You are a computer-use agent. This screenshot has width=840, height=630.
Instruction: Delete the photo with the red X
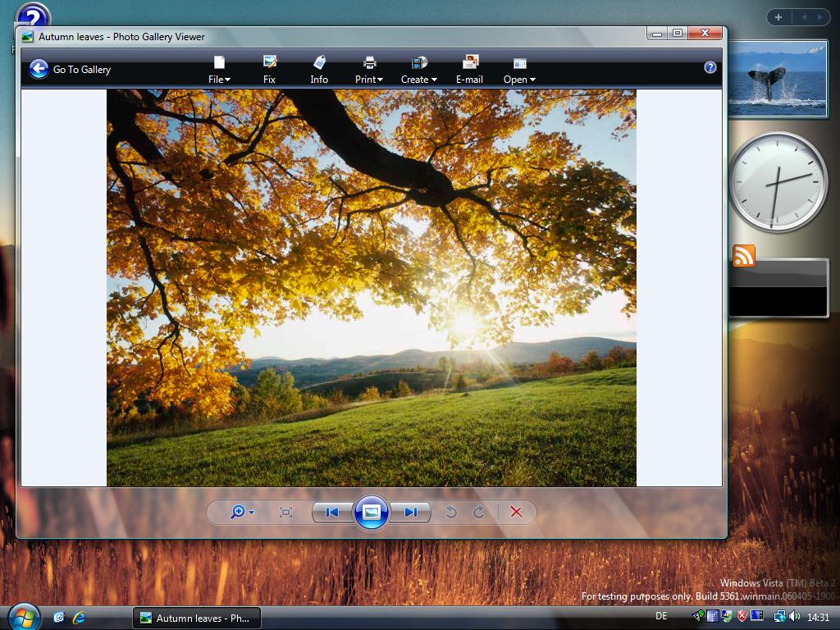[516, 512]
